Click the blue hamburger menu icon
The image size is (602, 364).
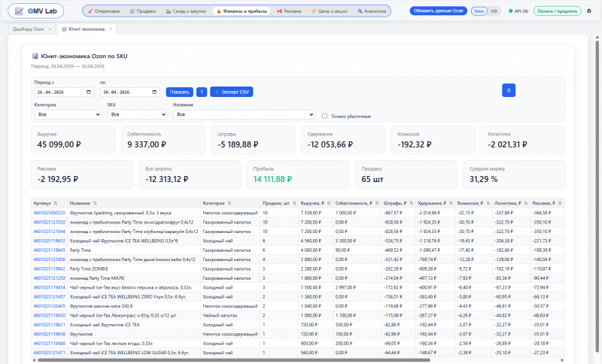tap(509, 90)
